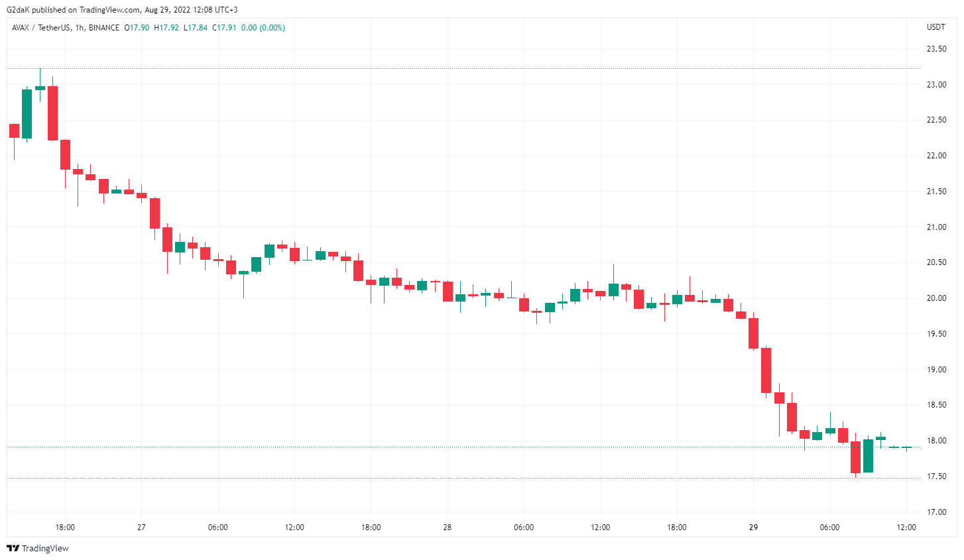Click the 29 date marker on time axis
The image size is (964, 560).
(x=753, y=528)
